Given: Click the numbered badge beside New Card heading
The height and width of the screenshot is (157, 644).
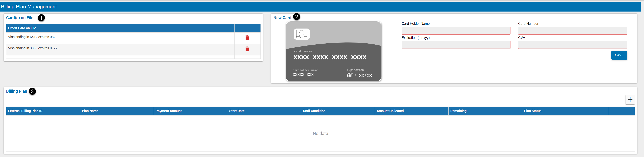Looking at the screenshot, I should (x=297, y=17).
